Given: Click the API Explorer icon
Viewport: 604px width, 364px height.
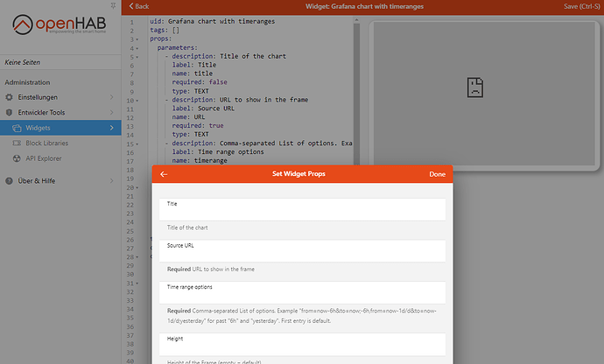Looking at the screenshot, I should [x=17, y=158].
